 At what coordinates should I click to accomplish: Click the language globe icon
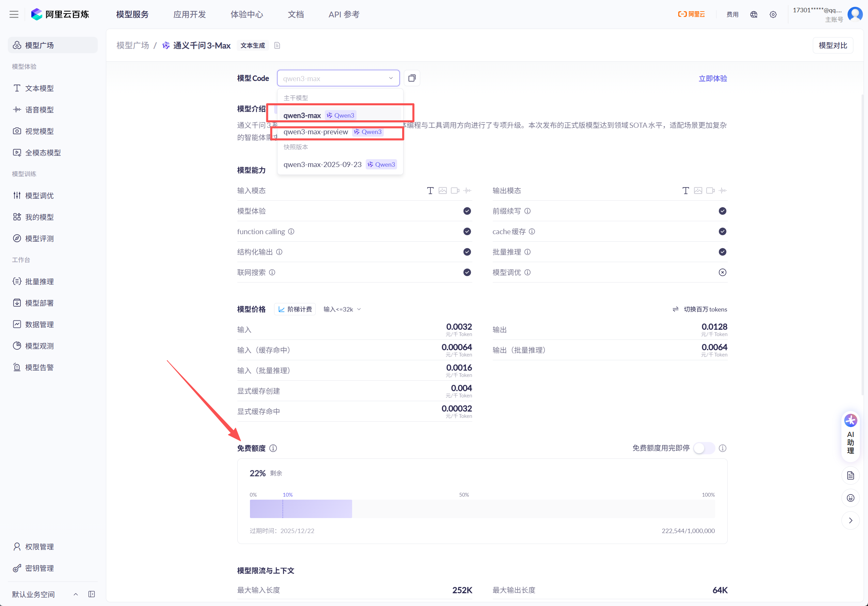[x=754, y=14]
